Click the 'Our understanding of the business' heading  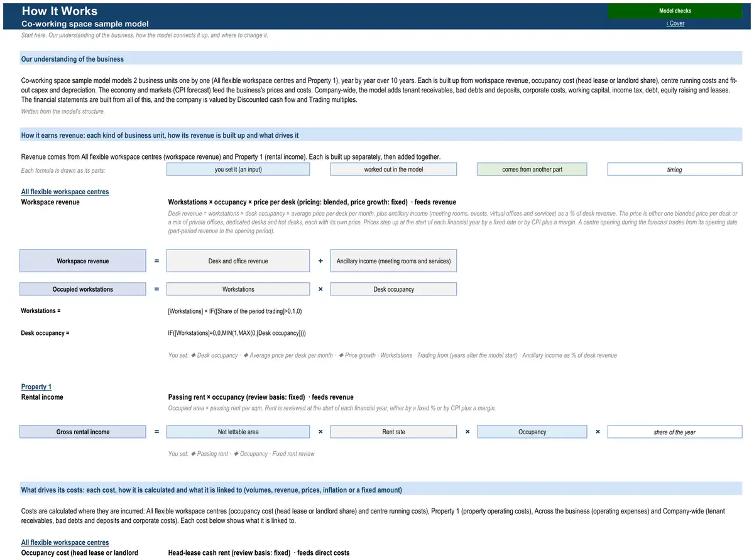[72, 59]
